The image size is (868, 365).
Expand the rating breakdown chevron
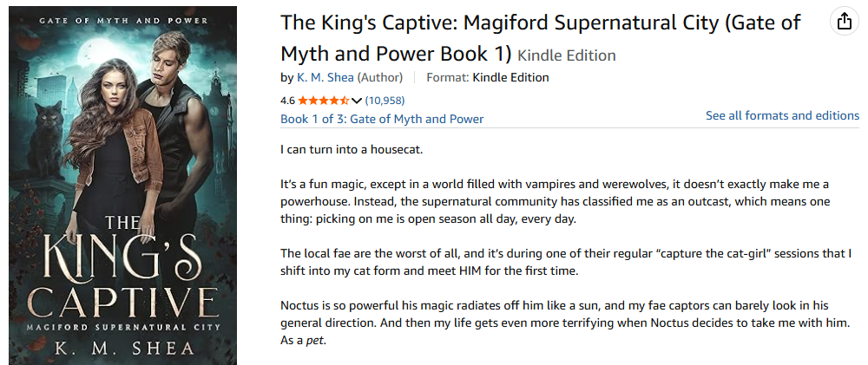click(x=357, y=101)
